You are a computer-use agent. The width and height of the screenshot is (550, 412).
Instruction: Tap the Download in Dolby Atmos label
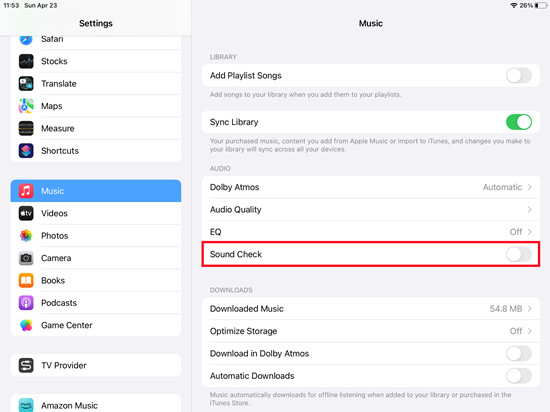[x=259, y=353]
